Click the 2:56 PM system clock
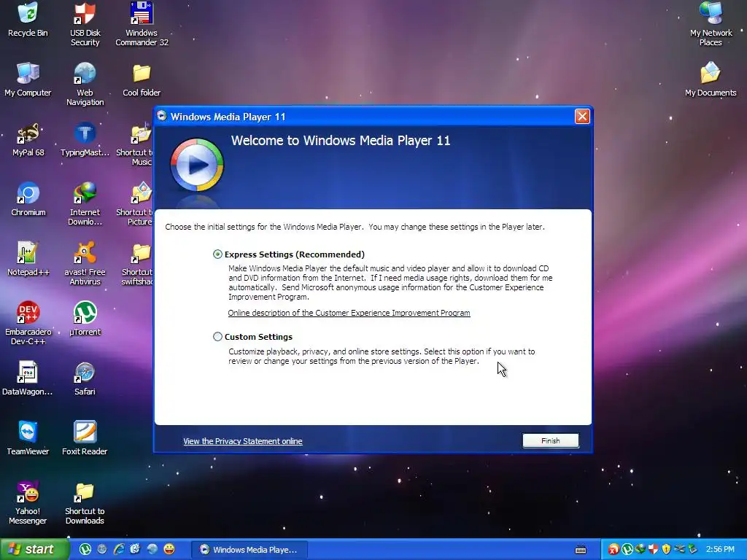Screen dimensions: 747x560 (x=720, y=549)
